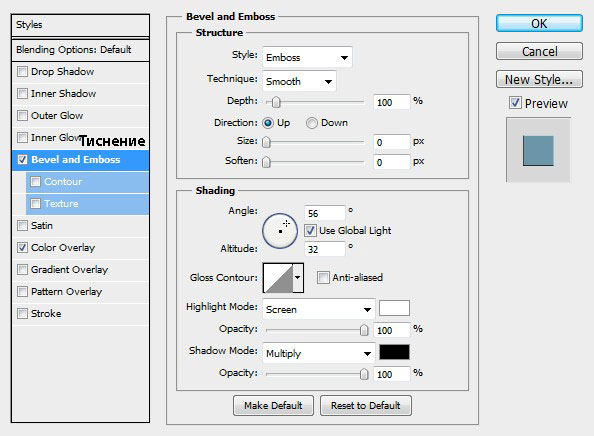Open the Styles list item

(x=80, y=25)
